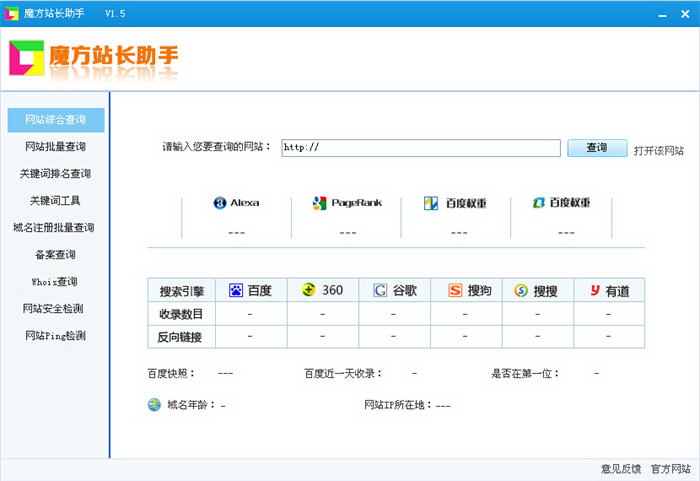Open 意见反馈 feedback link
Viewport: 700px width, 481px height.
[x=620, y=468]
